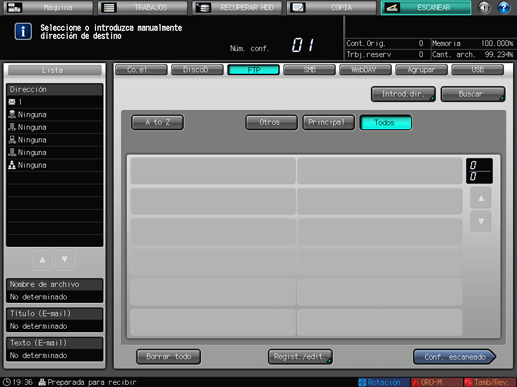Select the USB destination tab

[x=477, y=70]
